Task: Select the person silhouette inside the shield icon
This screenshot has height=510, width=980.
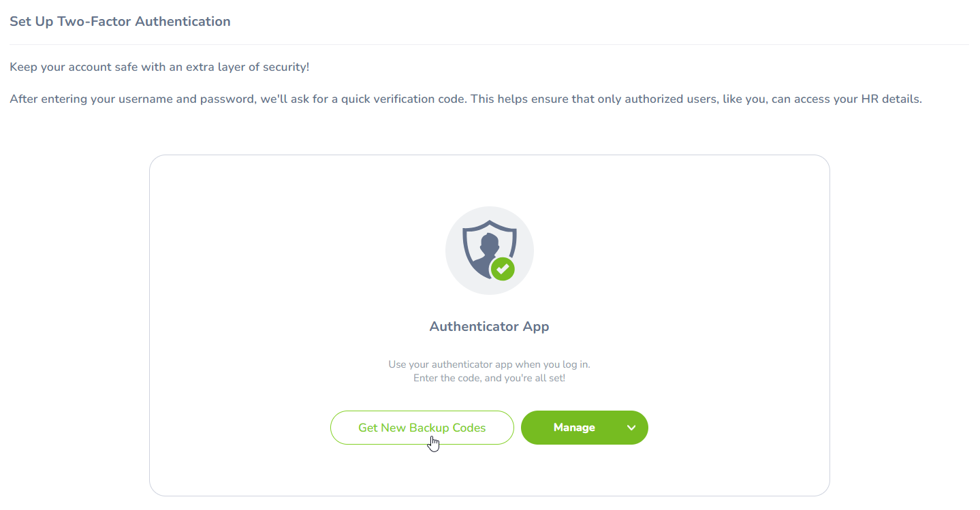Action: click(x=488, y=245)
